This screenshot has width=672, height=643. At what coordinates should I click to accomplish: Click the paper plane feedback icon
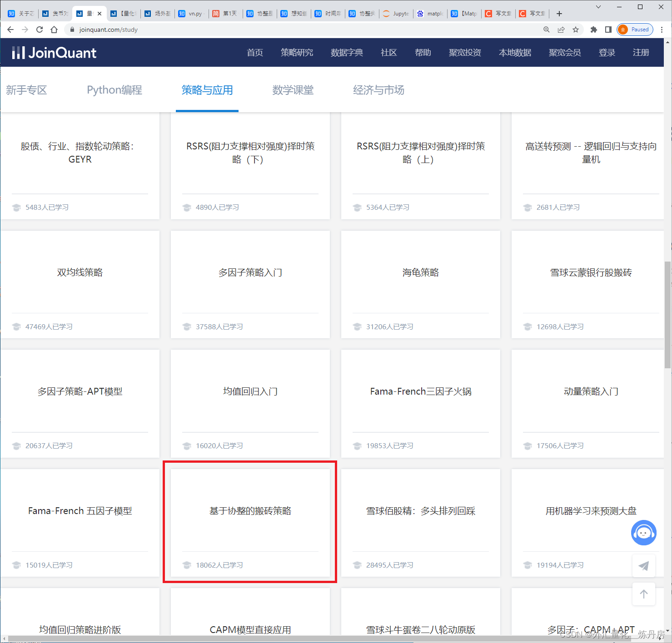643,566
